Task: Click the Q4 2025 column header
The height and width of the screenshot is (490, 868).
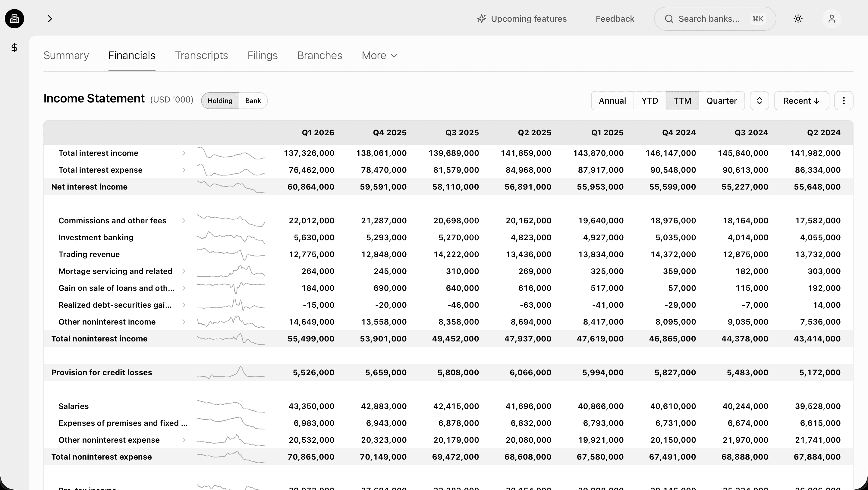Action: (x=389, y=132)
